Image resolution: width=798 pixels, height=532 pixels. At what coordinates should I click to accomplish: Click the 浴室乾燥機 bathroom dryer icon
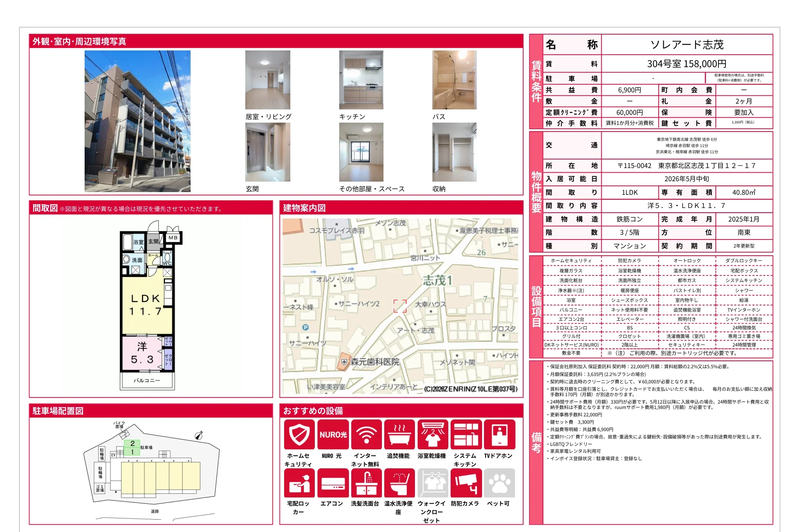(x=432, y=434)
